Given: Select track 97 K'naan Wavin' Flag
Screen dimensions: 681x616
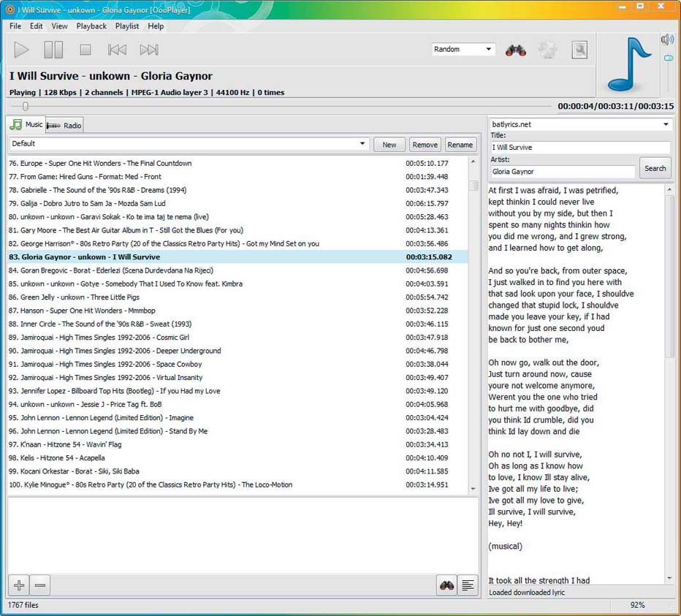Looking at the screenshot, I should (x=237, y=444).
